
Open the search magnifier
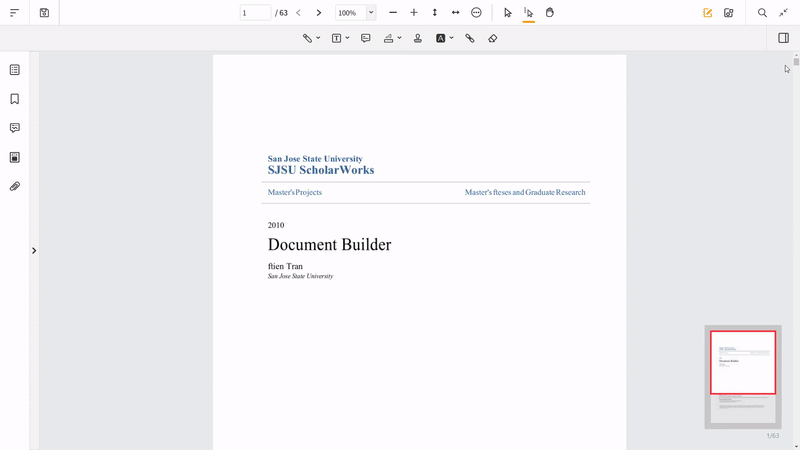click(762, 13)
